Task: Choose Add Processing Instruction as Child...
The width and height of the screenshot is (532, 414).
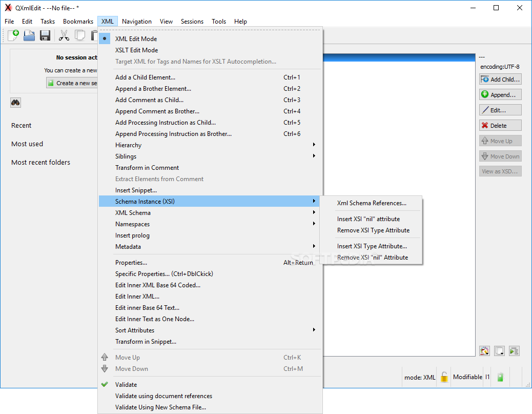Action: pyautogui.click(x=210, y=123)
